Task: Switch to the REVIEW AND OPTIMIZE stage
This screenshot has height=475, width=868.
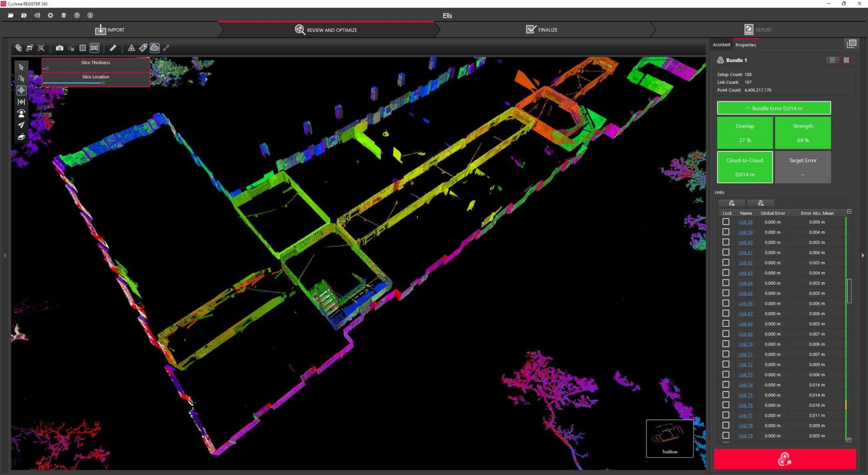Action: point(325,30)
